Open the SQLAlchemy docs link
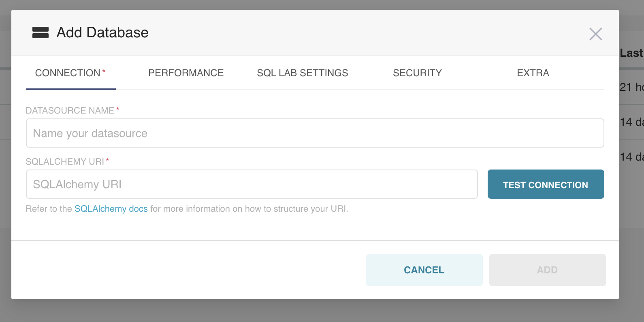 [111, 209]
